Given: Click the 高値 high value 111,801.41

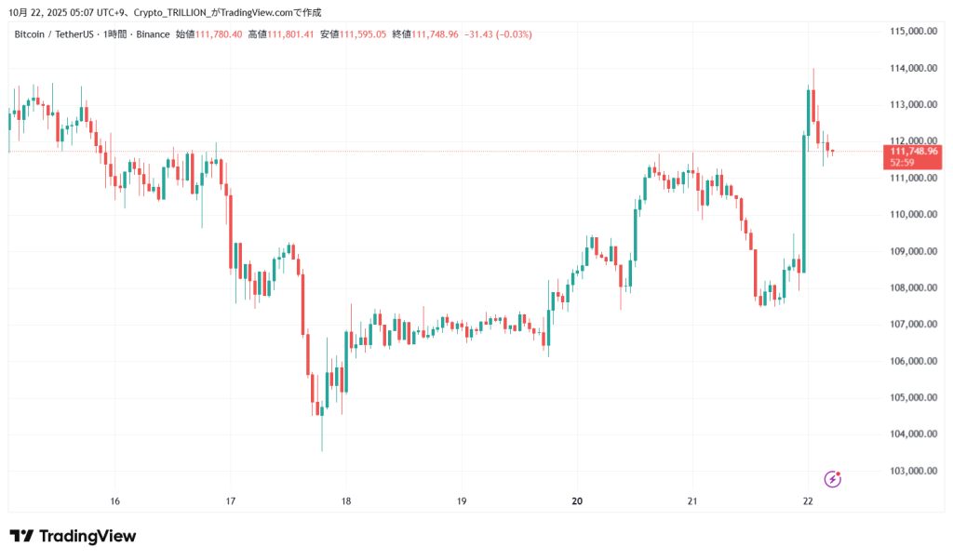Looking at the screenshot, I should tap(290, 34).
